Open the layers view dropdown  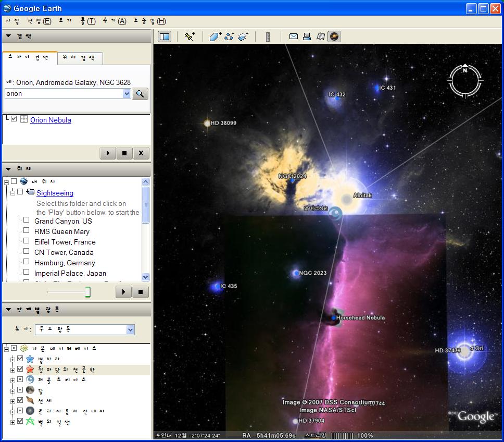click(x=85, y=329)
